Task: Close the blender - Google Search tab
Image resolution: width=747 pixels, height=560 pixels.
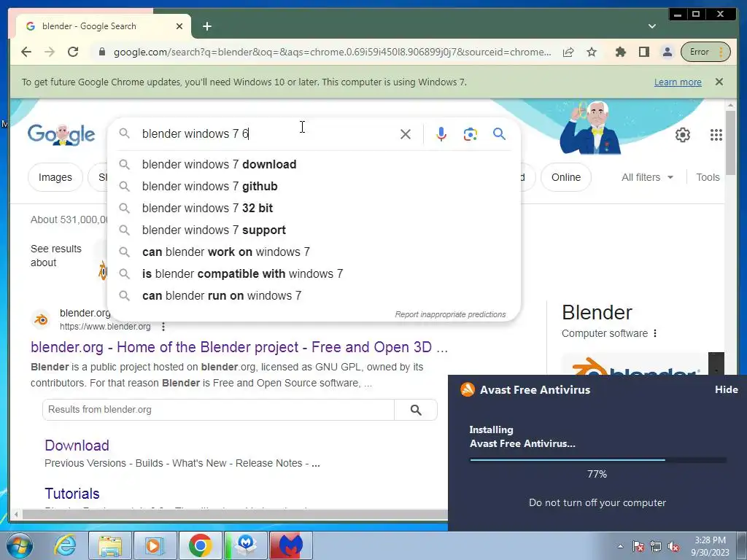Action: [x=179, y=26]
